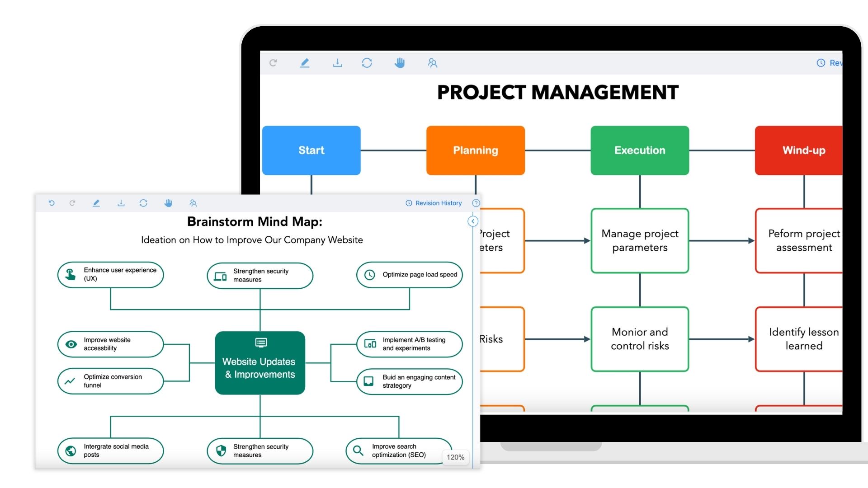Screen dimensions: 868x488
Task: Toggle the collaborators panel in the back window
Action: point(433,63)
